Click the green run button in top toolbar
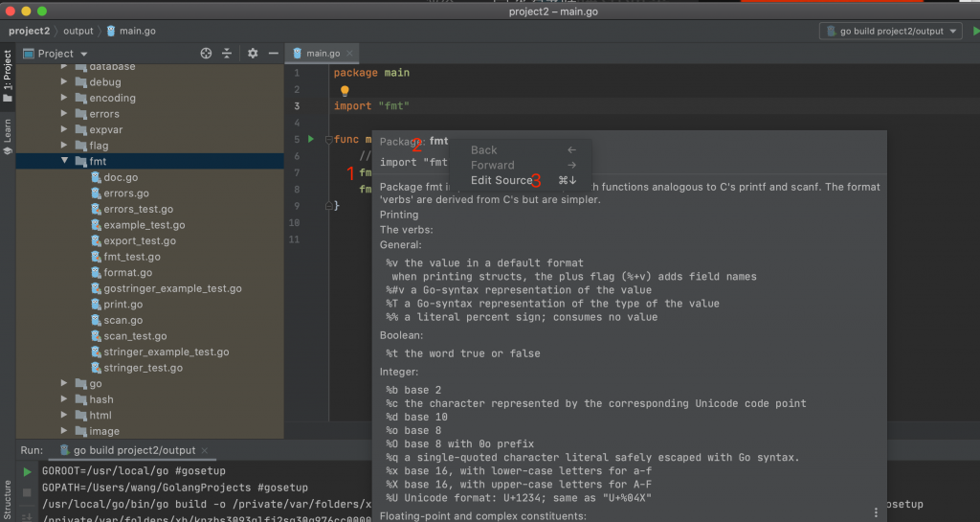Screen dimensions: 980x522 [x=975, y=31]
